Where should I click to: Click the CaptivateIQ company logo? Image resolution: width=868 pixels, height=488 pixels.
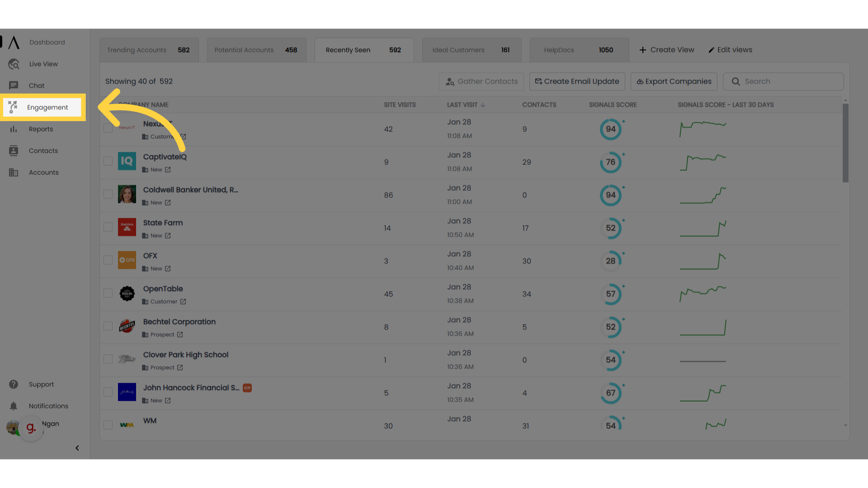(x=127, y=161)
